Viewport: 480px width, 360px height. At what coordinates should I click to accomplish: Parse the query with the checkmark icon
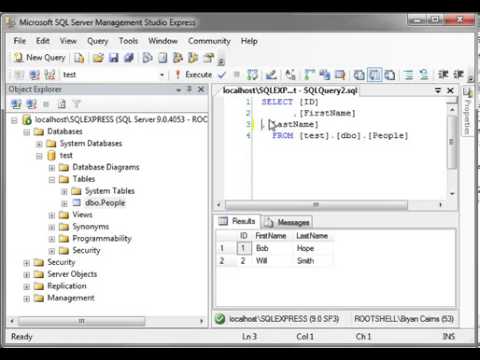[222, 75]
